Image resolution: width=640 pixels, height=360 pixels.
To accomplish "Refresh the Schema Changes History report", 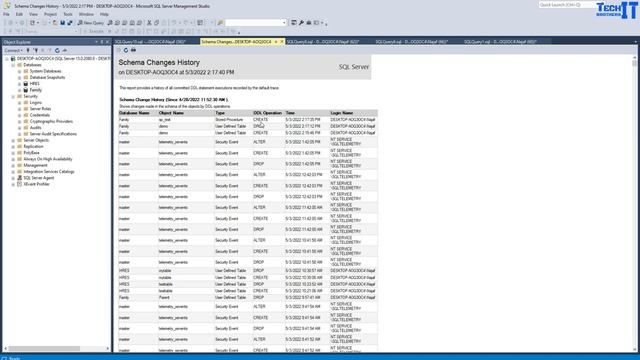I will (x=126, y=50).
